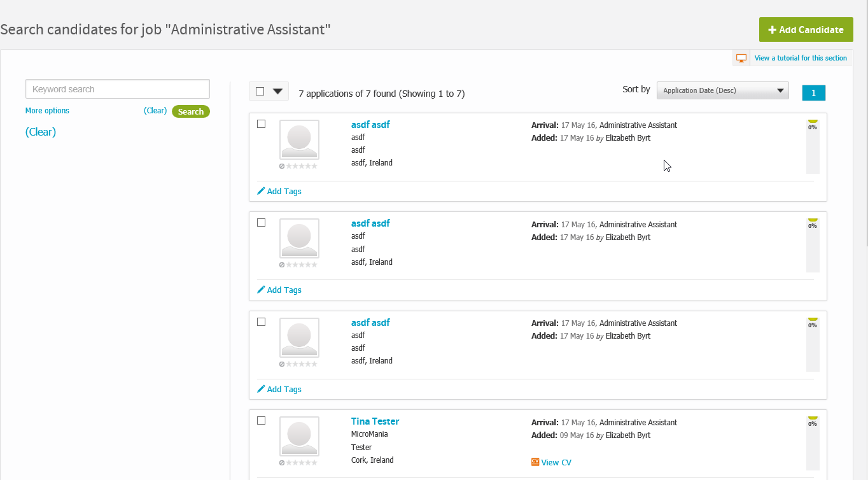Click star rating under first candidate photo
Screen dimensions: 868x480
[x=301, y=166]
